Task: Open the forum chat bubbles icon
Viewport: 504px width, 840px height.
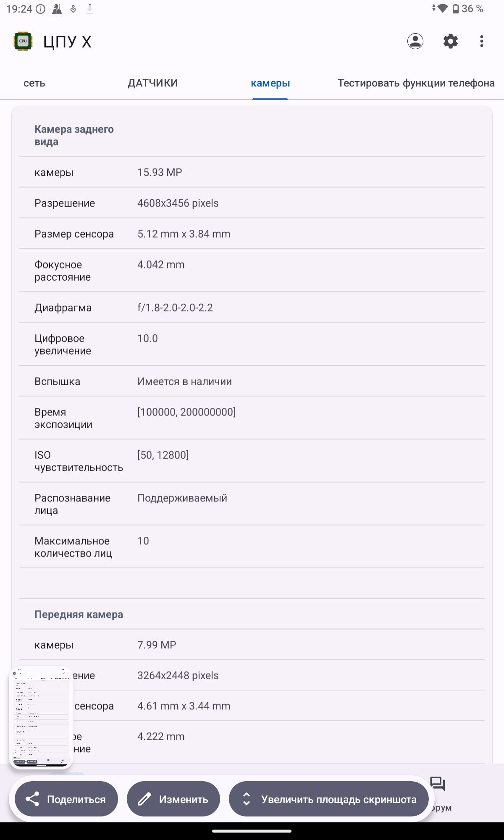Action: click(438, 785)
